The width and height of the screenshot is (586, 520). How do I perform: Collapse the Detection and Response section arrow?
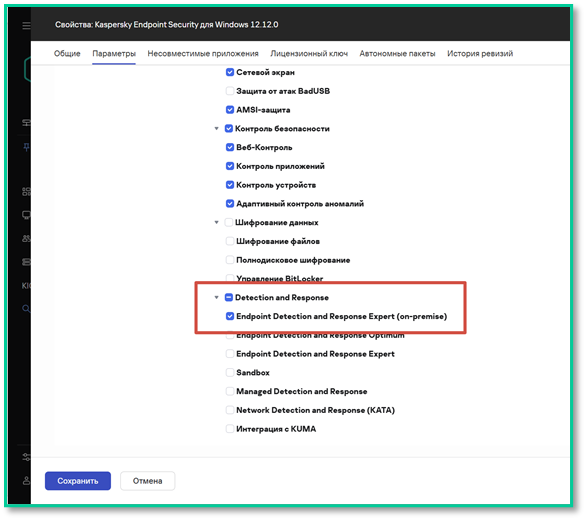pos(216,297)
